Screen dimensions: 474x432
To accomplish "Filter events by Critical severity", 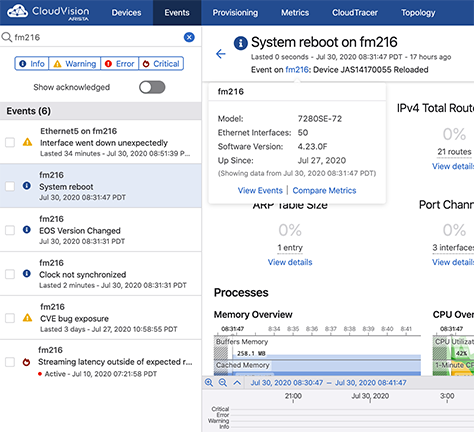I will click(161, 63).
